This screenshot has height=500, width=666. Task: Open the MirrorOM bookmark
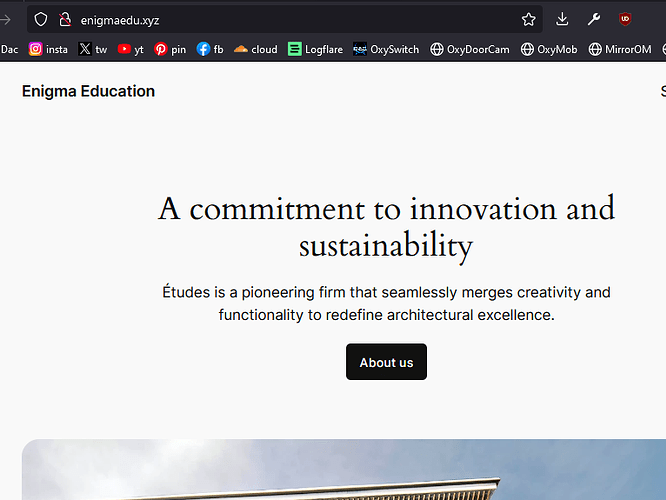click(x=620, y=49)
